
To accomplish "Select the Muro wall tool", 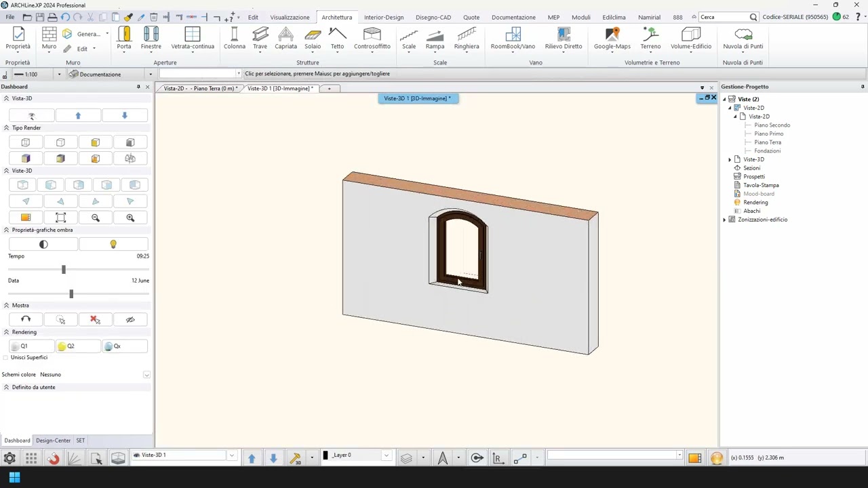I will coord(49,38).
